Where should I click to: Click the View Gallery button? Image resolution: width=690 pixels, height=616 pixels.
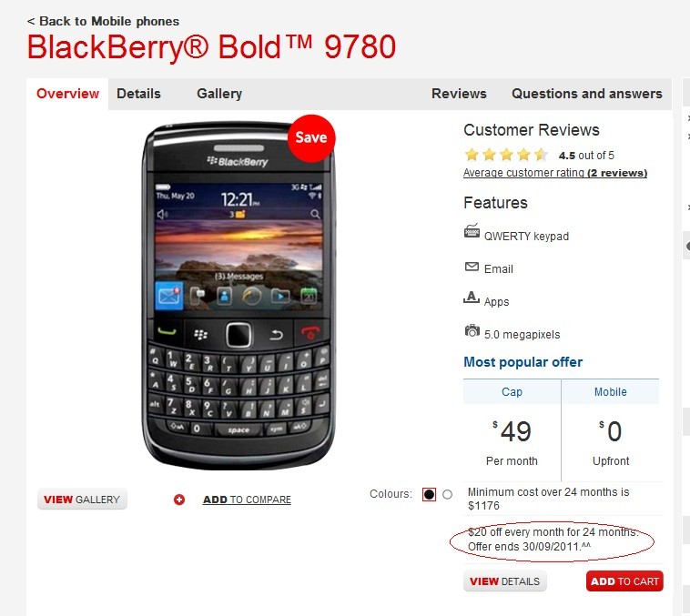coord(82,500)
